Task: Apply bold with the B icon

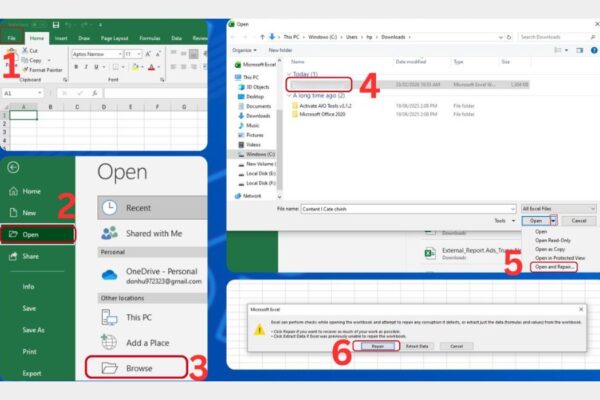Action: pyautogui.click(x=75, y=65)
